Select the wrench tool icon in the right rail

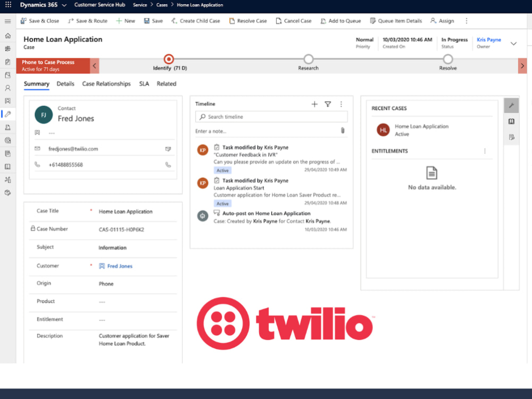[x=511, y=105]
